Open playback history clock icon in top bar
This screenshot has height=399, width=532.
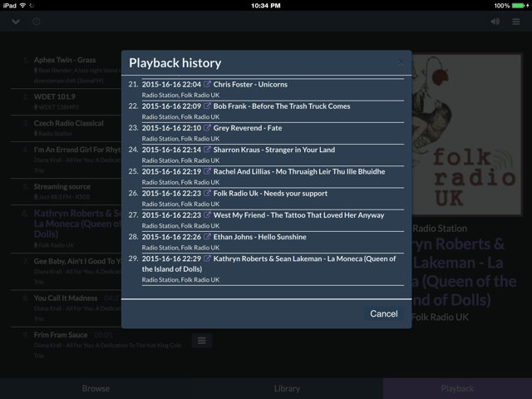(x=37, y=22)
